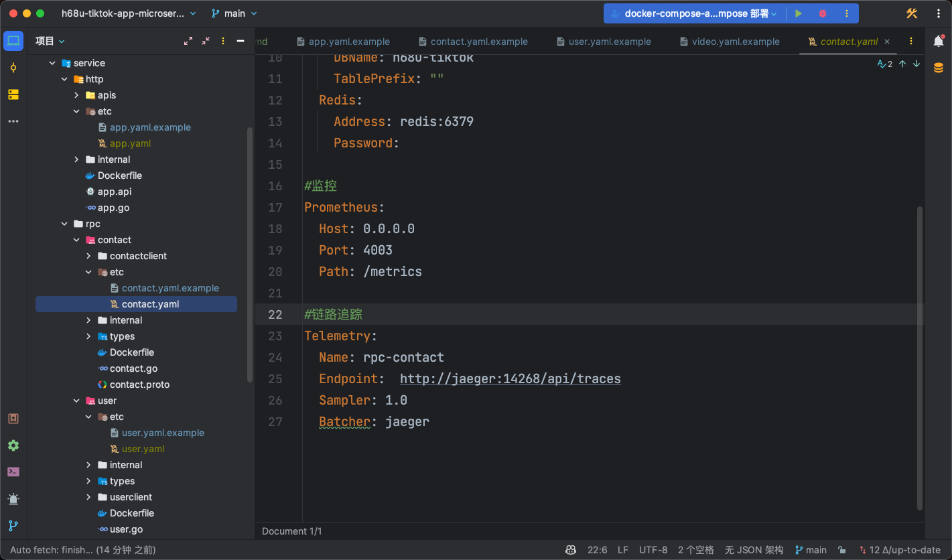
Task: Start debugging with the red bug icon
Action: [x=823, y=13]
